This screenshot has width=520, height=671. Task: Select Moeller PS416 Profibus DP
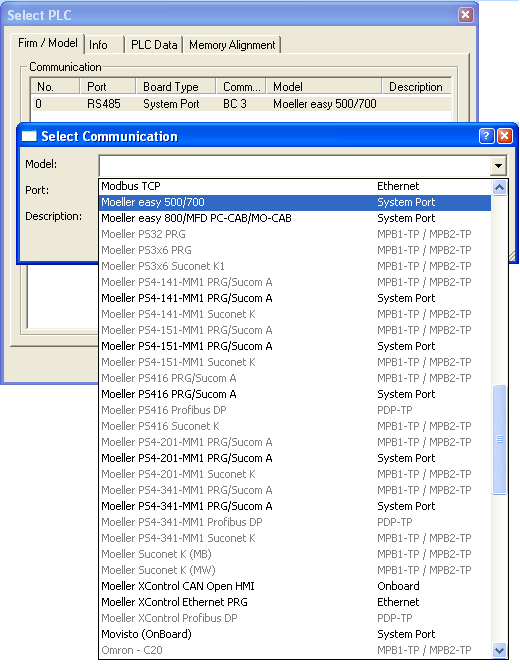tap(295, 410)
